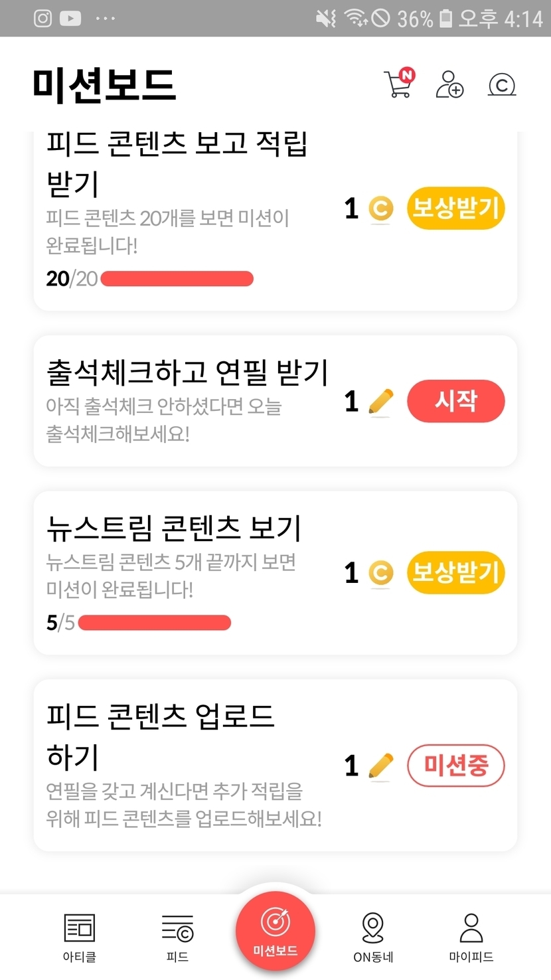Tap the pencil icon on attendance mission
This screenshot has height=980, width=551.
click(x=380, y=402)
